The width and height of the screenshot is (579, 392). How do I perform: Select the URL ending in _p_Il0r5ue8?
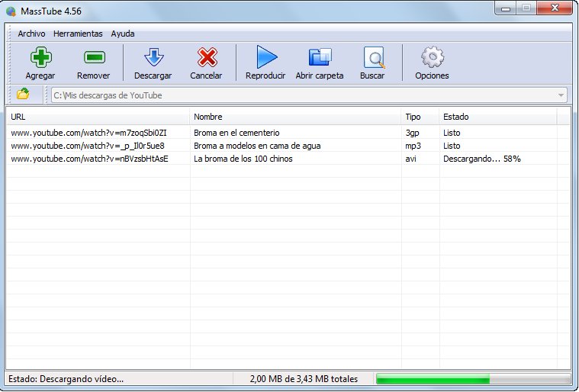click(x=88, y=146)
